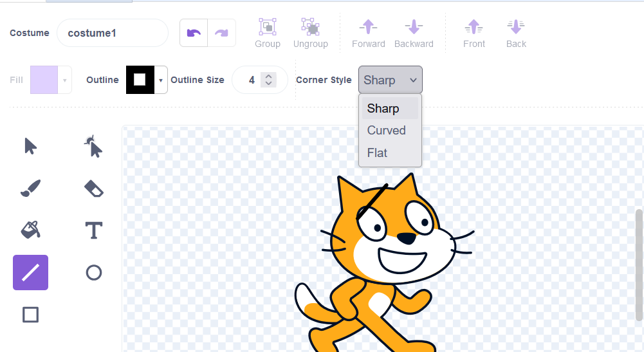
Task: Choose the Circle tool
Action: (x=94, y=273)
